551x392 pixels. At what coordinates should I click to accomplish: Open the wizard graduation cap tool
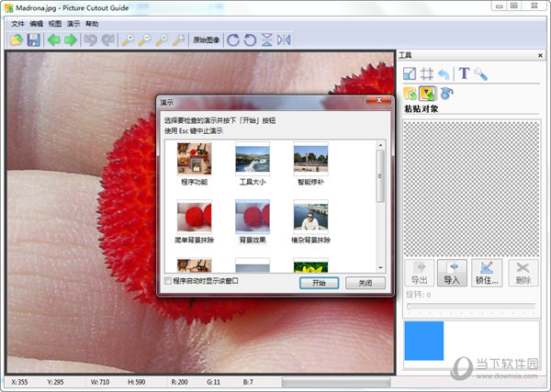point(446,94)
